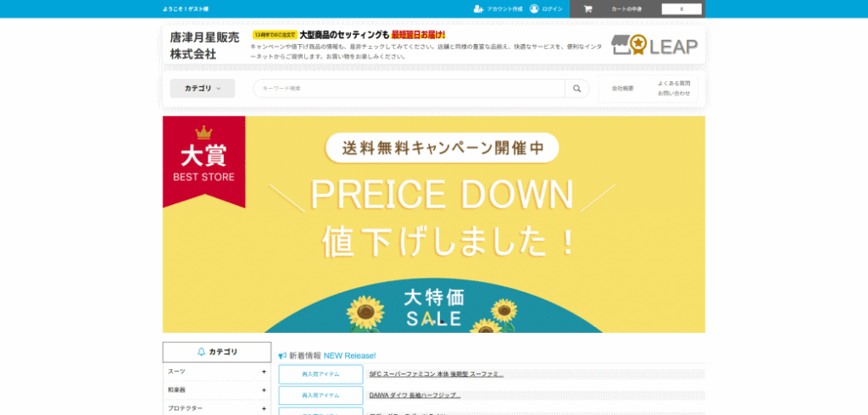Viewport: 868px width, 415px height.
Task: Expand the スーツ category
Action: pyautogui.click(x=264, y=371)
